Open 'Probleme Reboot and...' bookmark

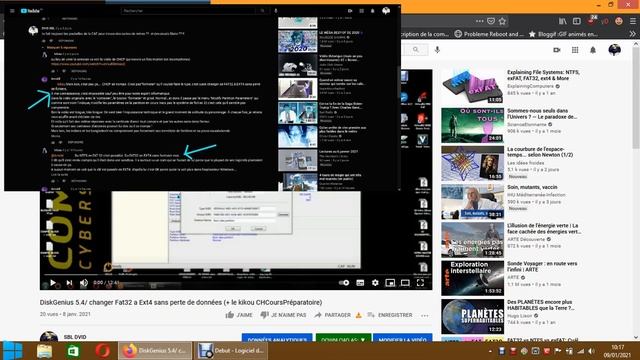[489, 34]
